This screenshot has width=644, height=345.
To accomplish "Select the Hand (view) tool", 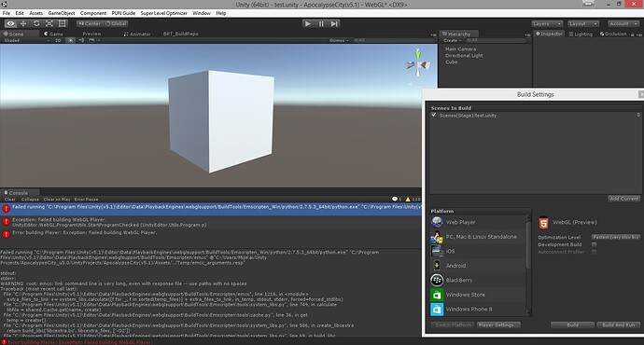I will coord(10,24).
